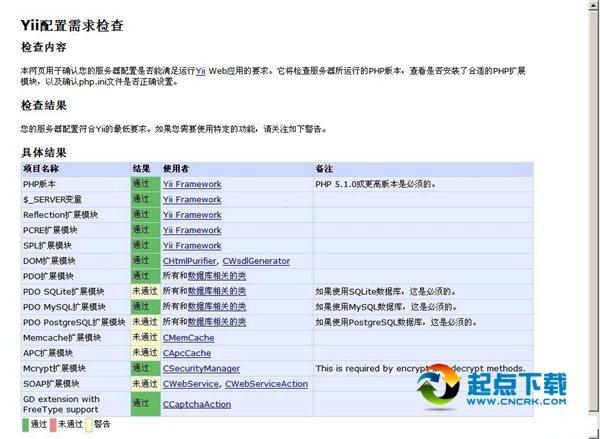The width and height of the screenshot is (600, 439).
Task: Open the CSecurityManager link
Action: 201,368
